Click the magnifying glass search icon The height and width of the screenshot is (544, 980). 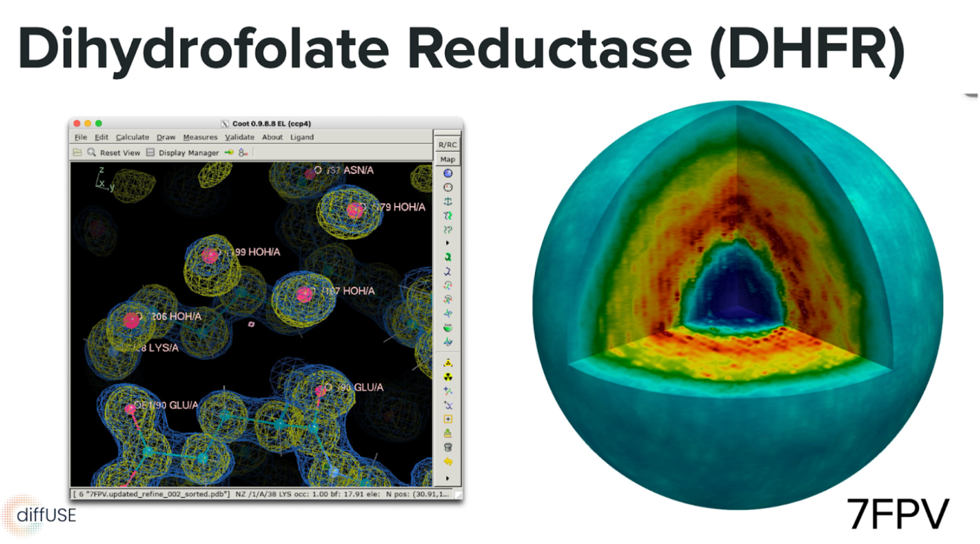coord(92,152)
